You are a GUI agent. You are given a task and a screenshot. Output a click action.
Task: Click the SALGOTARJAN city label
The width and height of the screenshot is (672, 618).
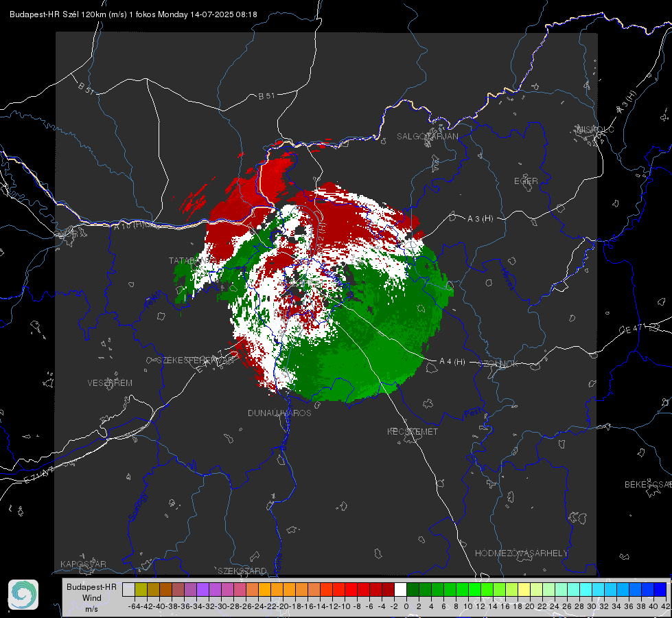(x=427, y=137)
